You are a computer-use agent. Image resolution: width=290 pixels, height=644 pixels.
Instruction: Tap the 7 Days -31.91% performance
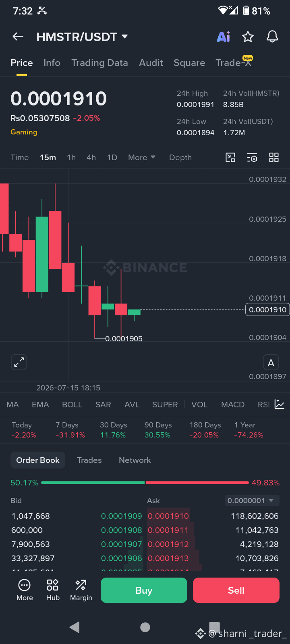pyautogui.click(x=70, y=430)
